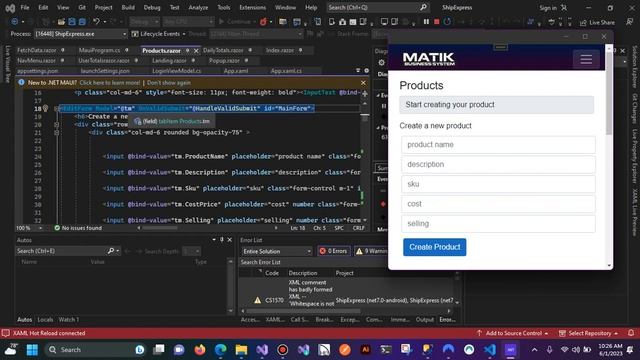Open File Explorer from the taskbar
640x360 pixels.
(241, 350)
